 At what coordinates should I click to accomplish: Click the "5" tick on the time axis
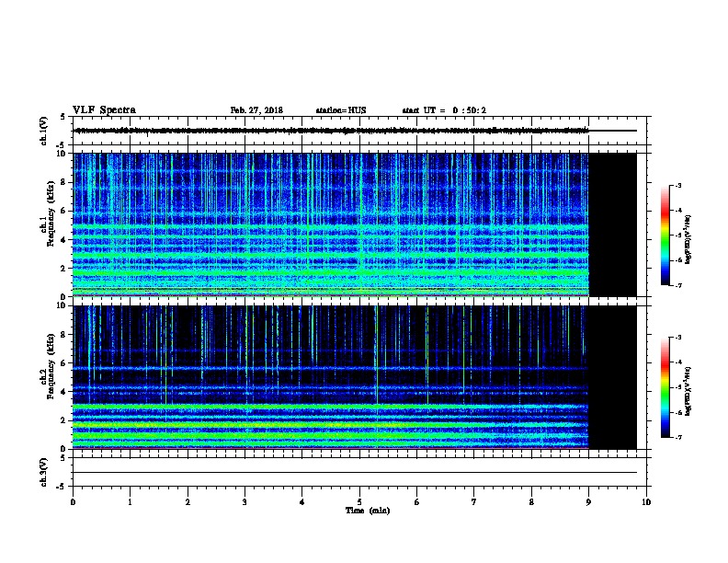tap(359, 502)
